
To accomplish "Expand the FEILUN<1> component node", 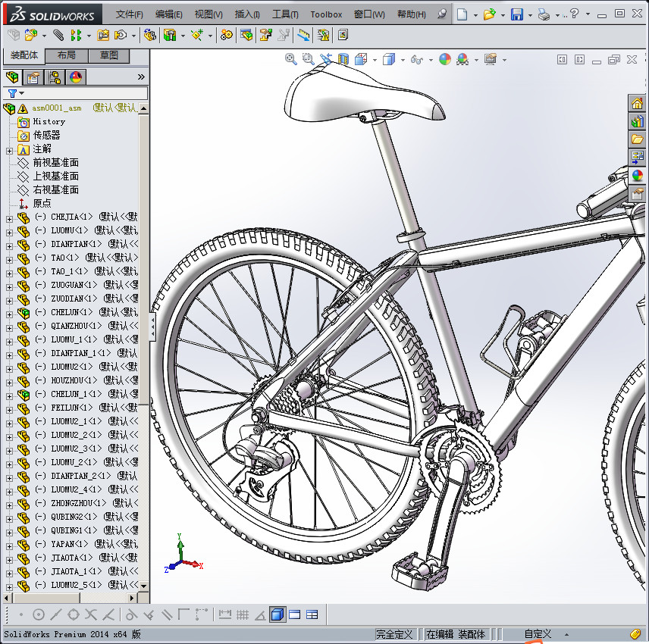I will tap(9, 410).
